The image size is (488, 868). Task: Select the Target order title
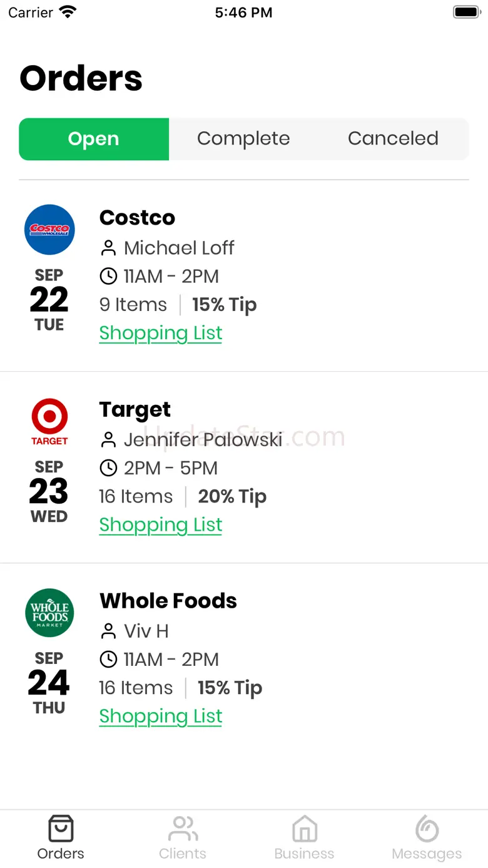click(x=135, y=410)
